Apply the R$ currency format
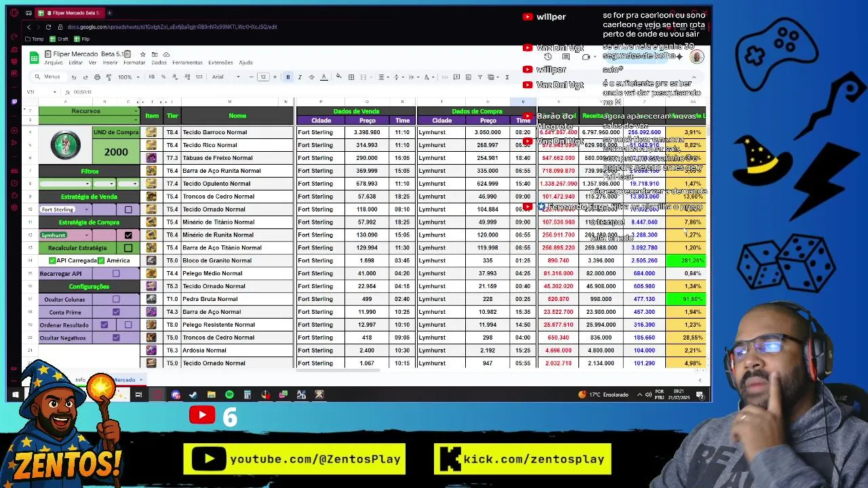The height and width of the screenshot is (488, 868). pyautogui.click(x=152, y=77)
